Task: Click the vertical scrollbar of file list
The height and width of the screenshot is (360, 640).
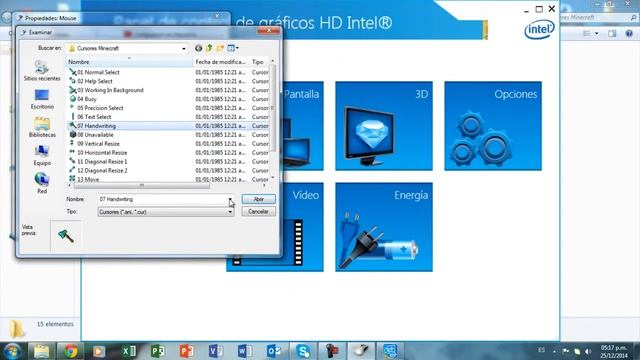Action: pyautogui.click(x=273, y=108)
